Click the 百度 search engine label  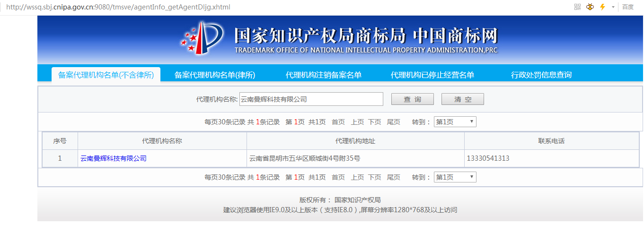(628, 7)
